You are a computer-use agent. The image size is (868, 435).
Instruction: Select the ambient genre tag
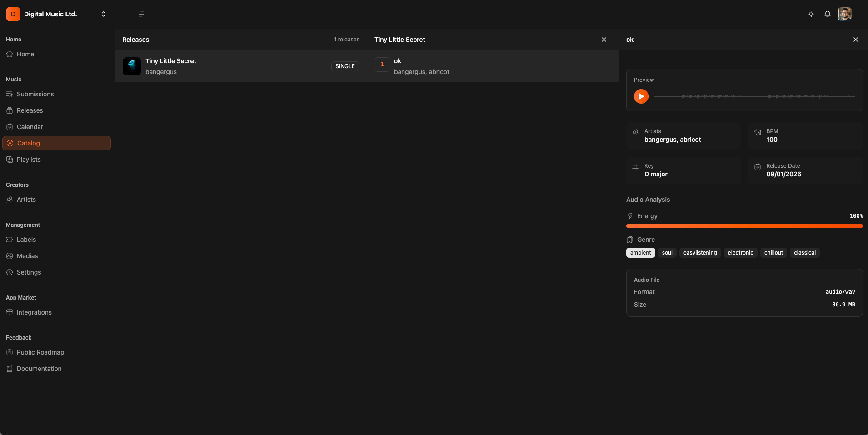[x=641, y=253]
